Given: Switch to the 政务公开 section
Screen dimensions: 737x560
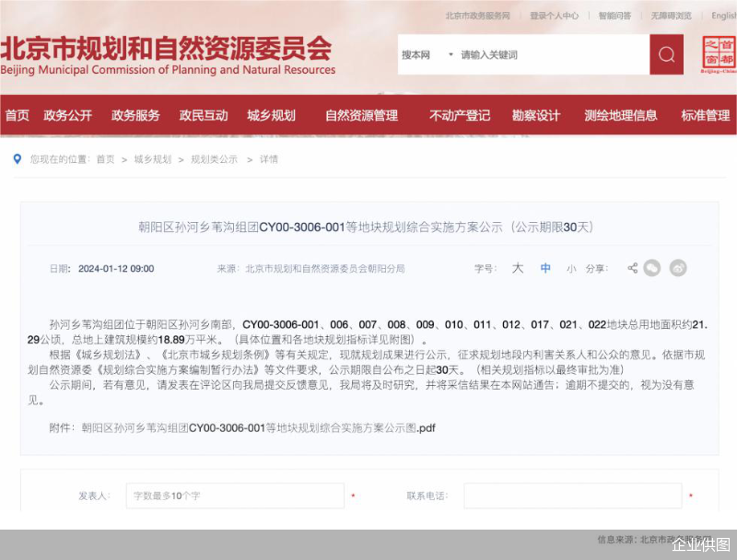Looking at the screenshot, I should coord(66,115).
